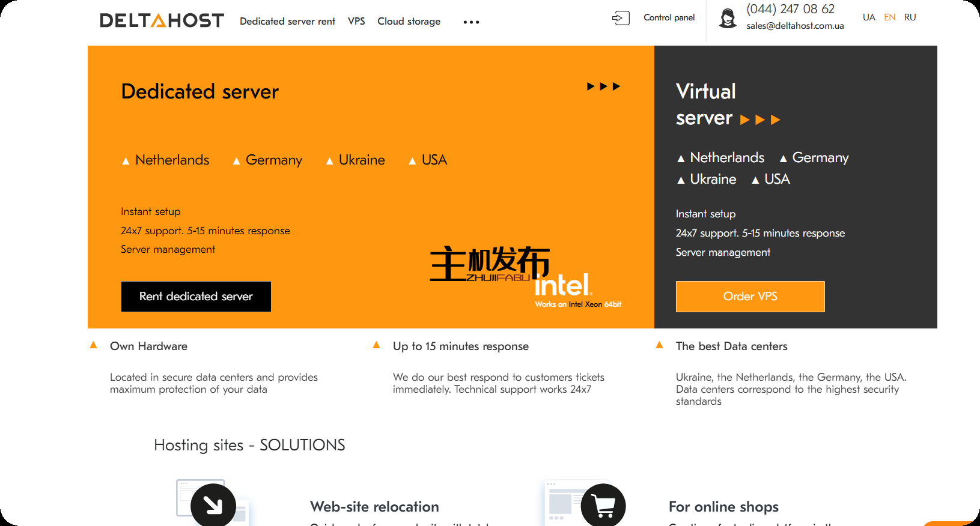Screen dimensions: 980x526
Task: Click 24x7 support text in Dedicated server banner
Action: [205, 231]
